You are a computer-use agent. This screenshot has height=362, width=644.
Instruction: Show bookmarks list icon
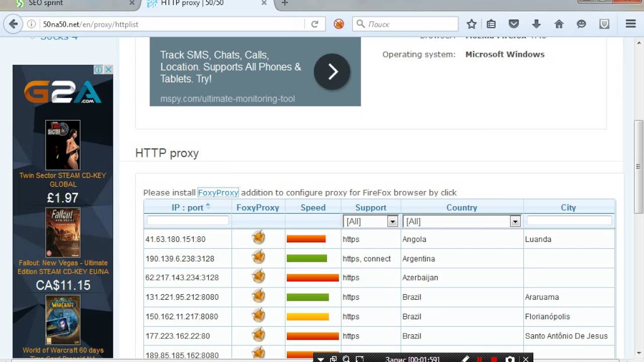491,24
